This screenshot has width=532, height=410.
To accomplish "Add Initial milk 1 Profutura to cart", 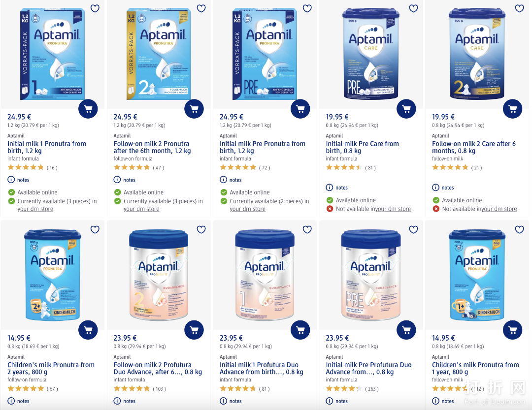I will pyautogui.click(x=300, y=330).
